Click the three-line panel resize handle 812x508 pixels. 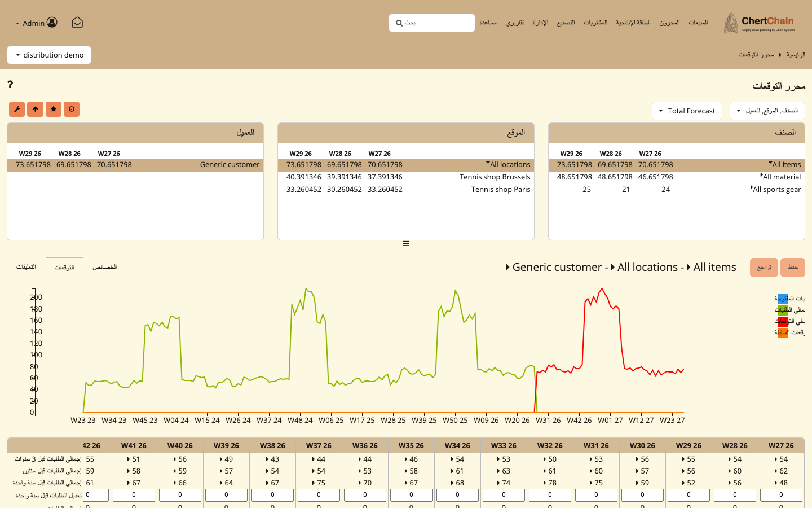(x=406, y=244)
